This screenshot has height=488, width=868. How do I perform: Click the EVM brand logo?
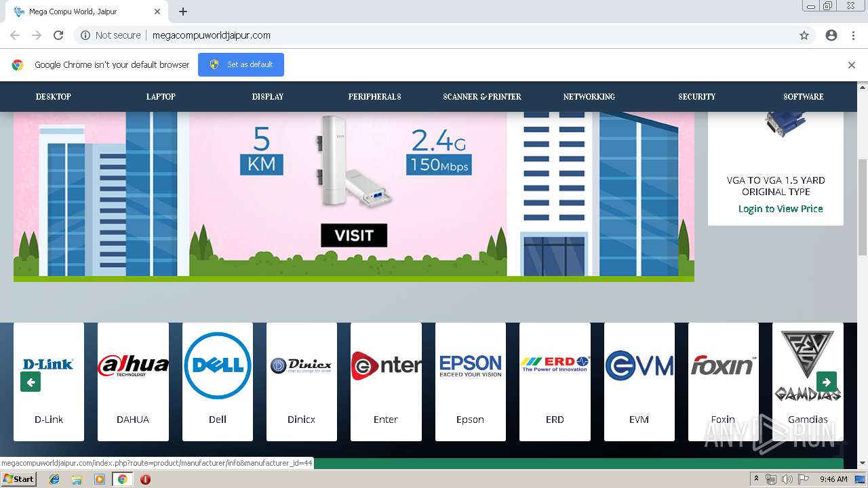tap(639, 366)
